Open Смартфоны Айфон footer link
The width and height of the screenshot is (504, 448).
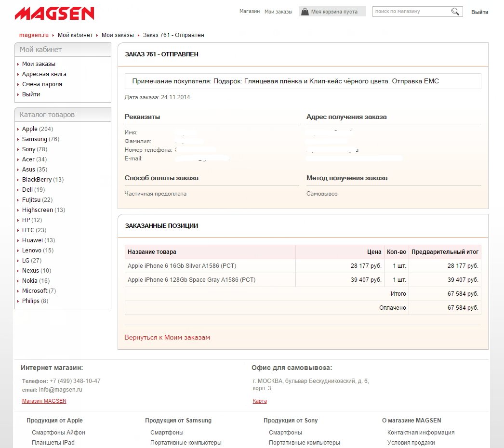(x=58, y=433)
